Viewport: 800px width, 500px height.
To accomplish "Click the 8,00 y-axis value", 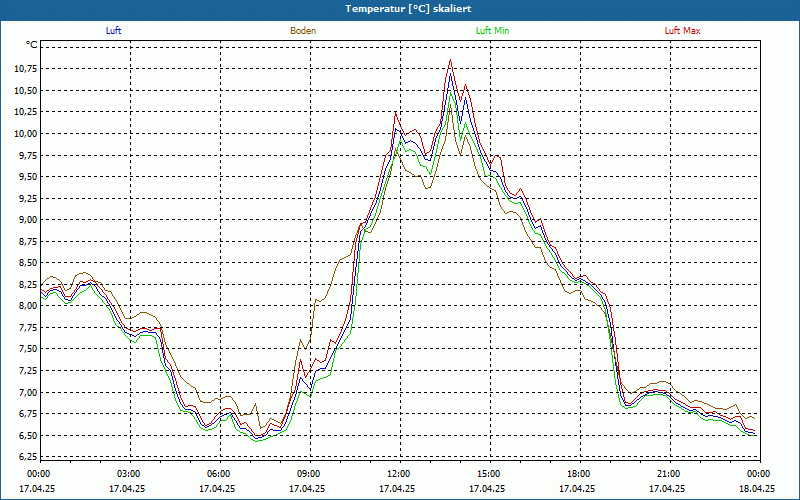I will (29, 306).
